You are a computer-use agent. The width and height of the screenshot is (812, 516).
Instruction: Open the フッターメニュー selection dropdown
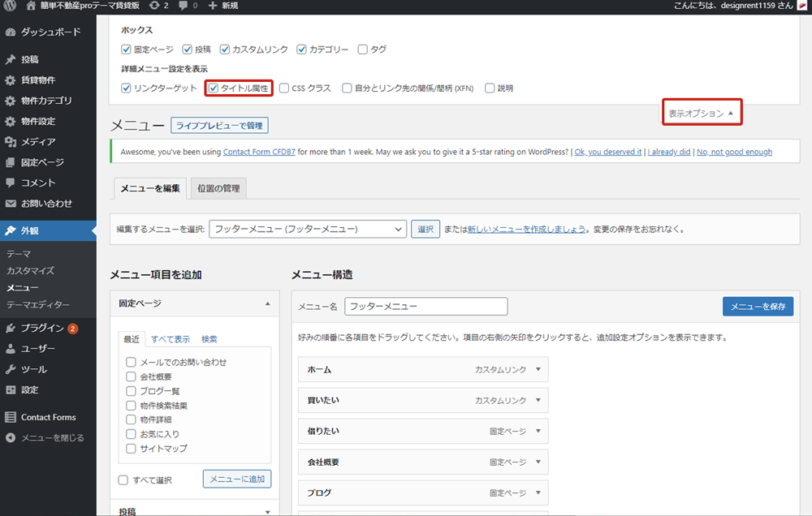(x=307, y=230)
